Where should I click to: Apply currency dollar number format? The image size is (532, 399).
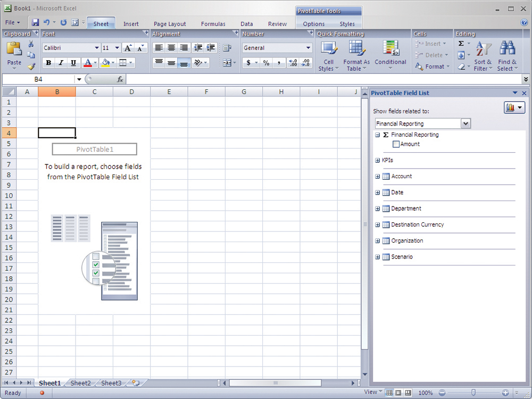(248, 63)
